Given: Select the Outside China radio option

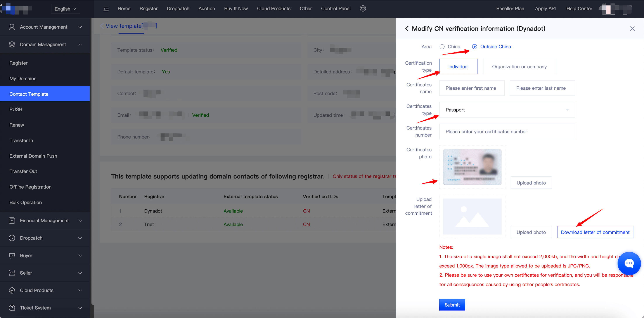Looking at the screenshot, I should (474, 47).
